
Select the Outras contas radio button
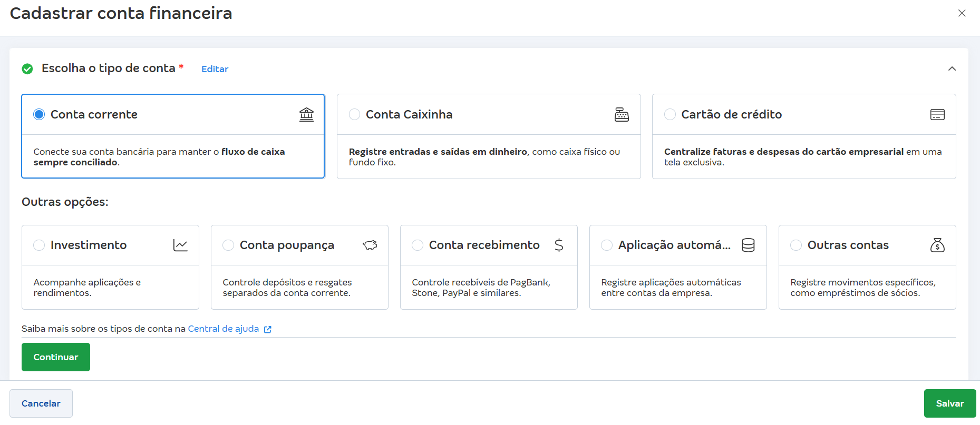796,245
